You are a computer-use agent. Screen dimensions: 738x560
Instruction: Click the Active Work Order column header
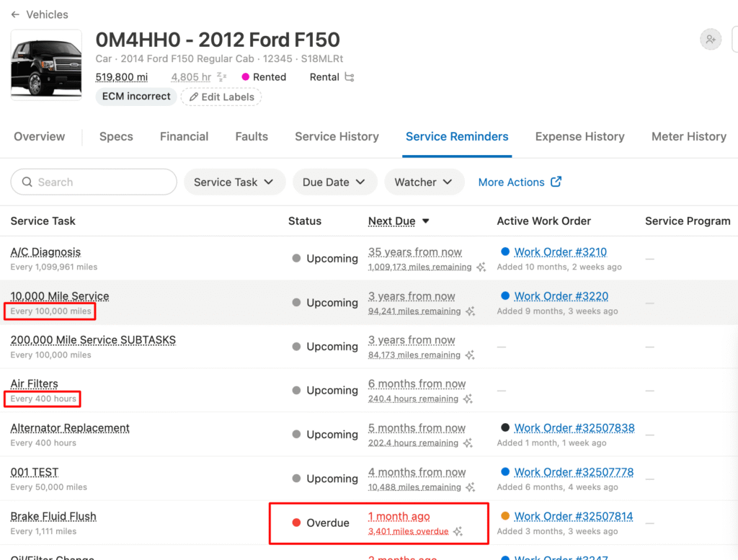coord(543,221)
